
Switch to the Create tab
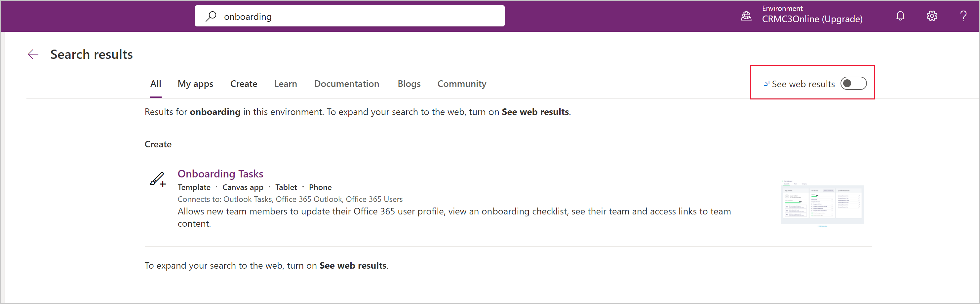pyautogui.click(x=244, y=84)
